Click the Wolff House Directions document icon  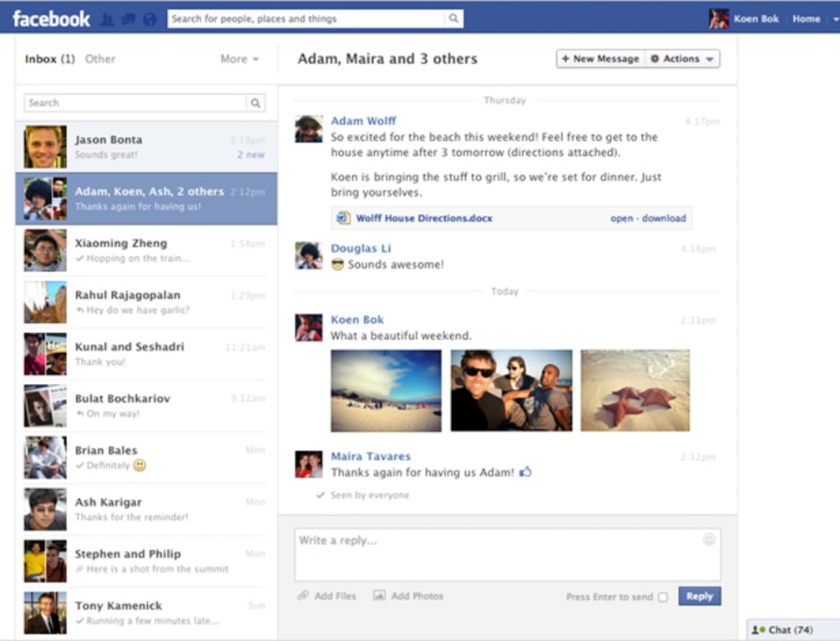[x=342, y=218]
